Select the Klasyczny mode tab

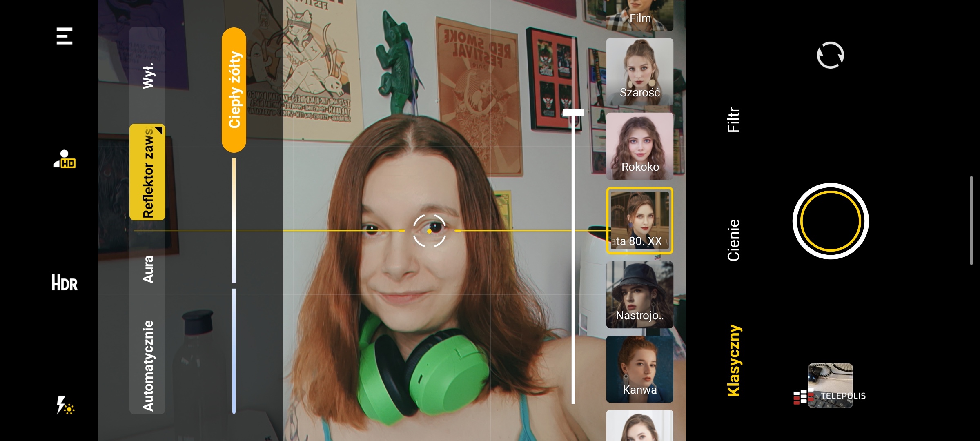(x=733, y=360)
